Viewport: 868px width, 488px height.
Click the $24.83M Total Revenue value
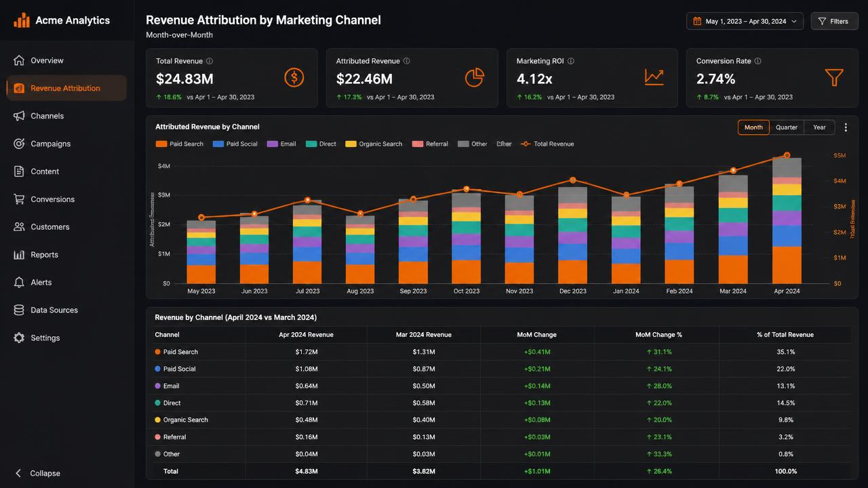coord(184,79)
